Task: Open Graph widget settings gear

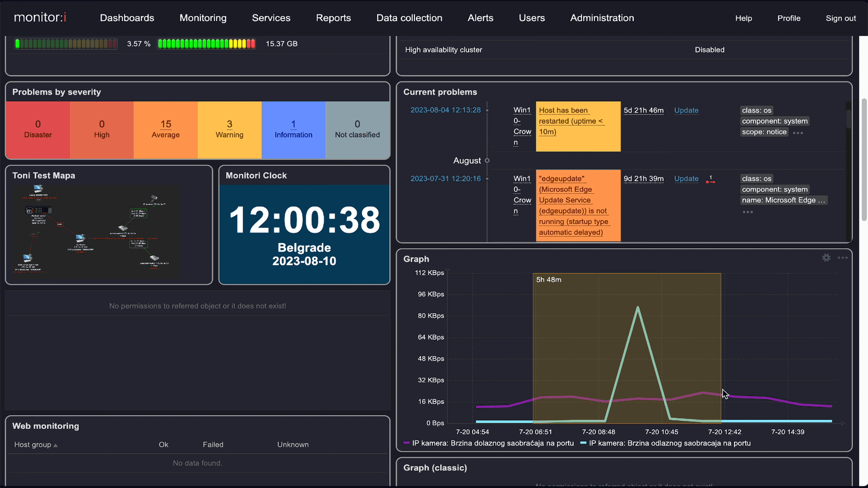Action: tap(826, 258)
